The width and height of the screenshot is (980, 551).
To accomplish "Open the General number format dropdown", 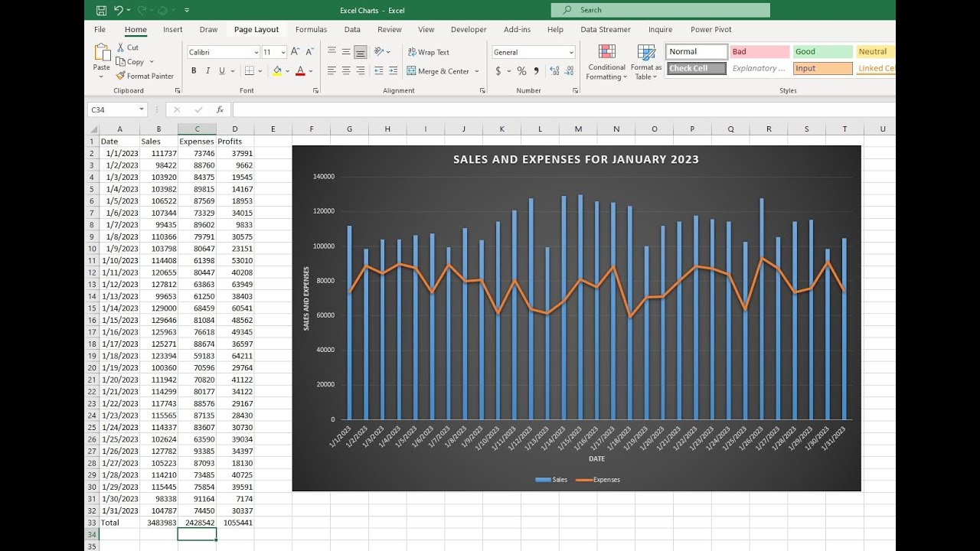I will click(x=571, y=52).
